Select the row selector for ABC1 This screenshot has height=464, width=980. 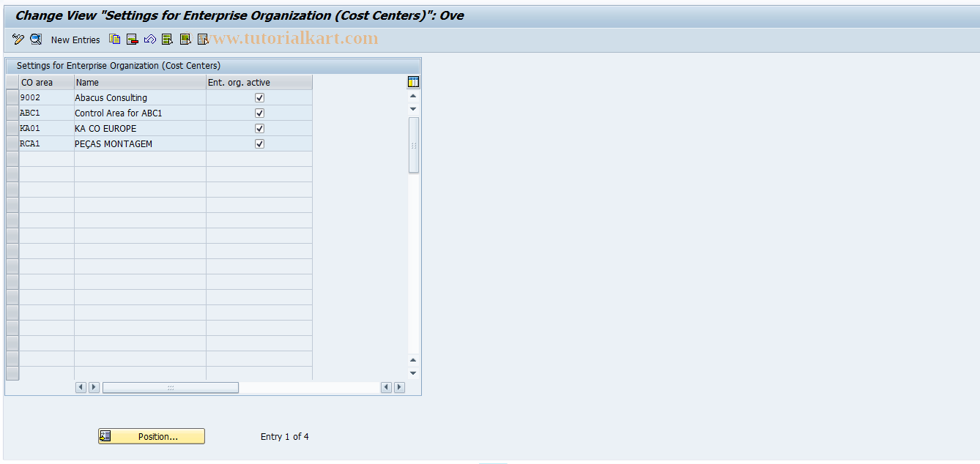click(12, 113)
